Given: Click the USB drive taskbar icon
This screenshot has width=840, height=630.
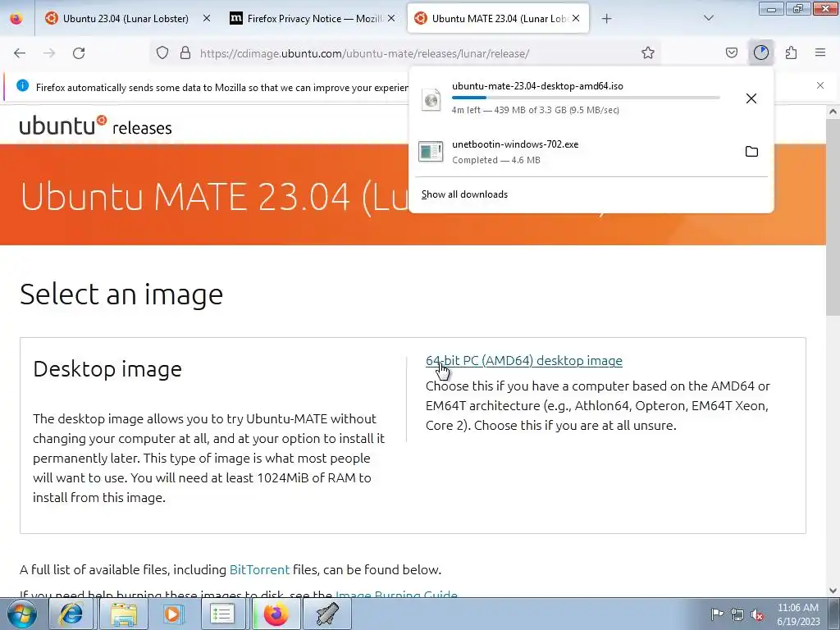Looking at the screenshot, I should 326,614.
